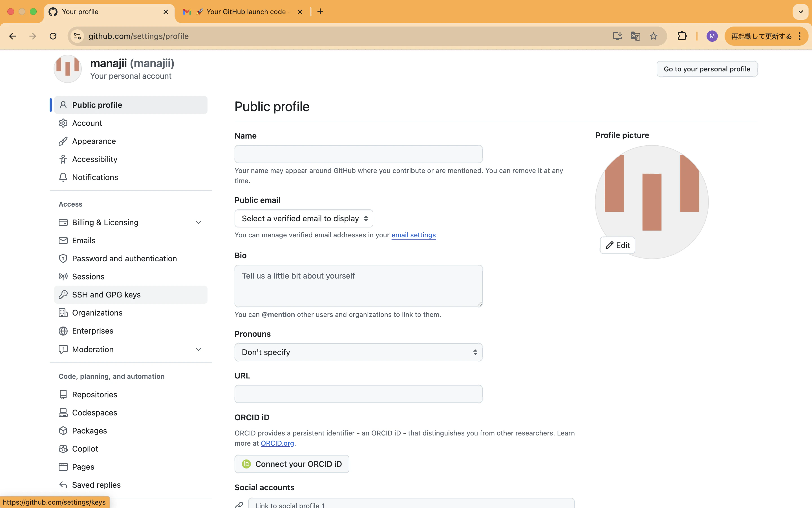Open the Public email dropdown
The width and height of the screenshot is (812, 508).
pos(304,219)
